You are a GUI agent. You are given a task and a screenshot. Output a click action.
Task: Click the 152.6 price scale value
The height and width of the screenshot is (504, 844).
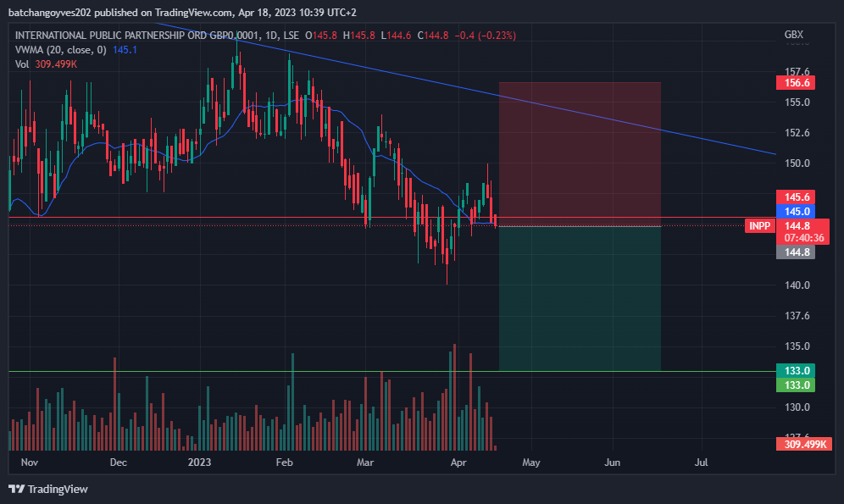coord(797,133)
